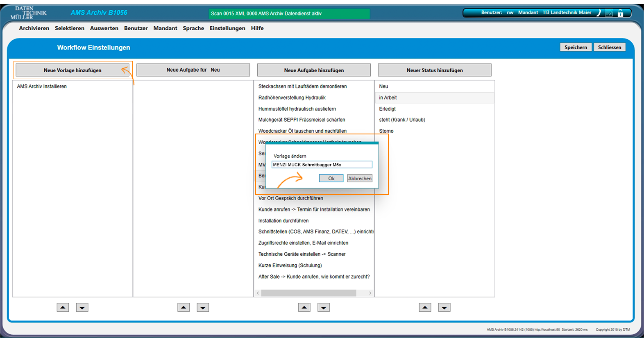Click the Vorlage ändern text field

(x=322, y=165)
